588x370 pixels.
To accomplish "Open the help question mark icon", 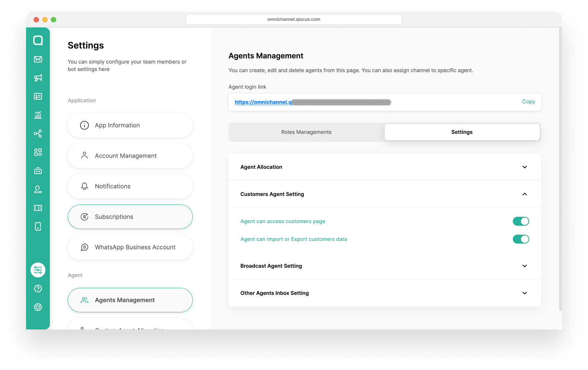I will pyautogui.click(x=38, y=289).
